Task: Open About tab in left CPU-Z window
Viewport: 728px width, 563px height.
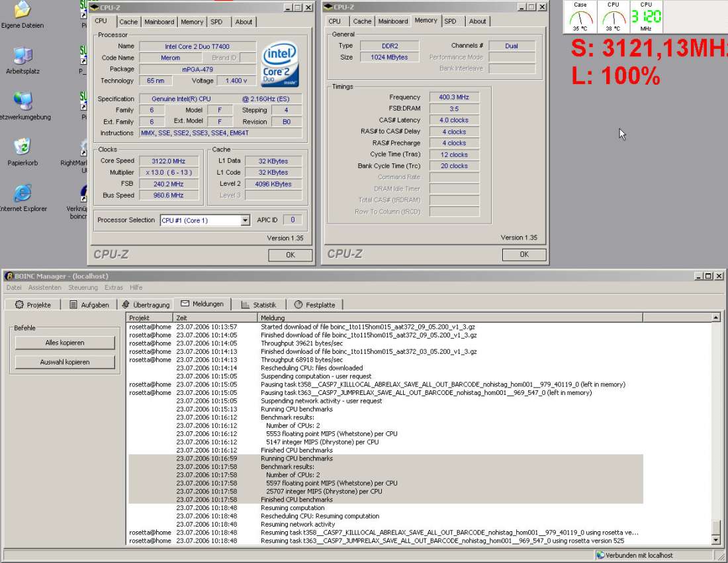Action: [244, 22]
